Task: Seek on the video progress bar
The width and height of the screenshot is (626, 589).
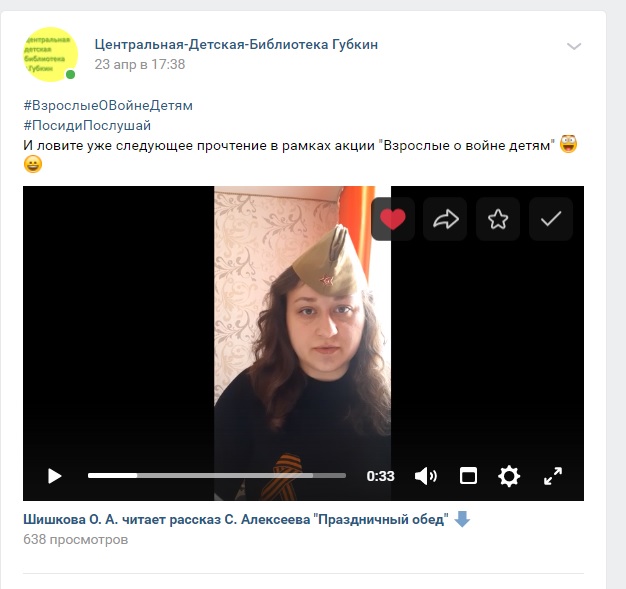Action: pos(217,476)
